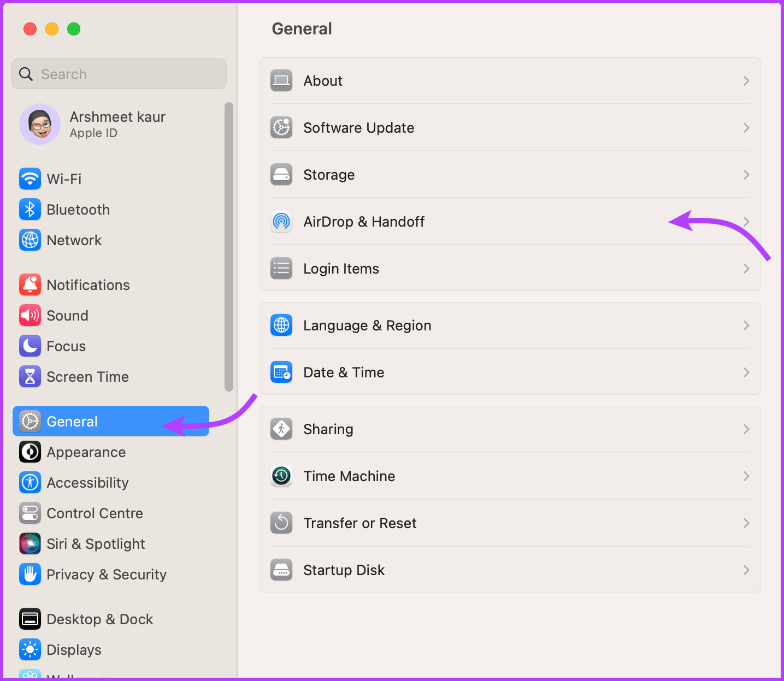This screenshot has height=681, width=784.
Task: Click the Network globe icon in sidebar
Action: 30,240
